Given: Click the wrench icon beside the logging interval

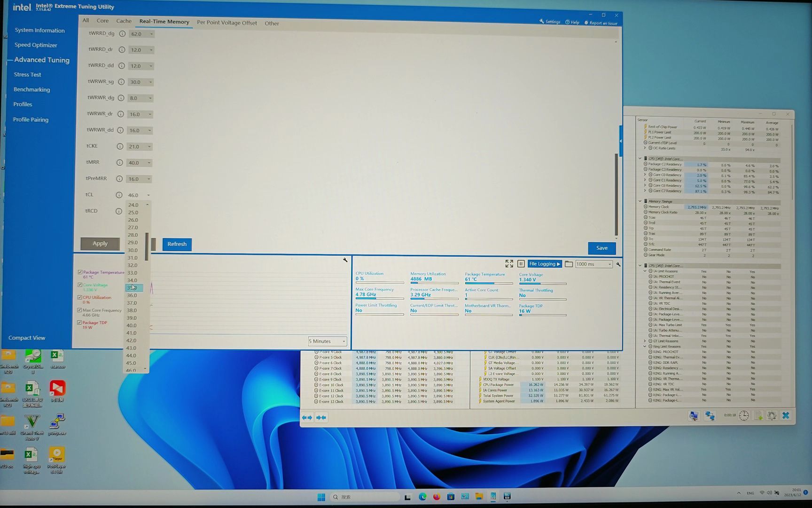Looking at the screenshot, I should click(x=618, y=264).
